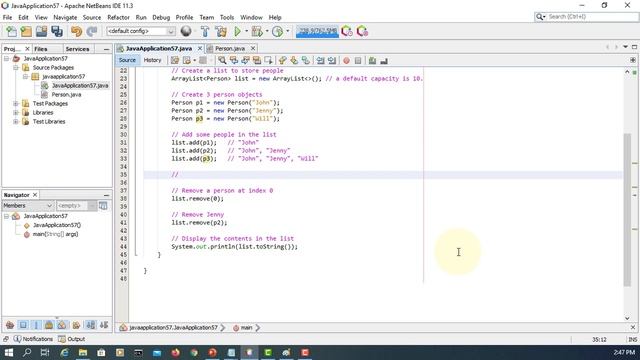
Task: Click the Find Next Occurrence icon
Action: pos(245,60)
